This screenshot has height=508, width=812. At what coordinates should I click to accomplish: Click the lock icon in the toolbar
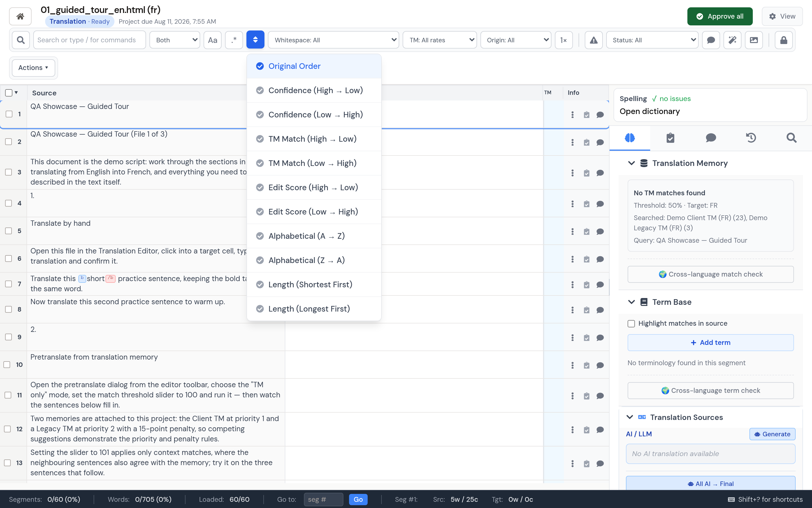point(784,40)
